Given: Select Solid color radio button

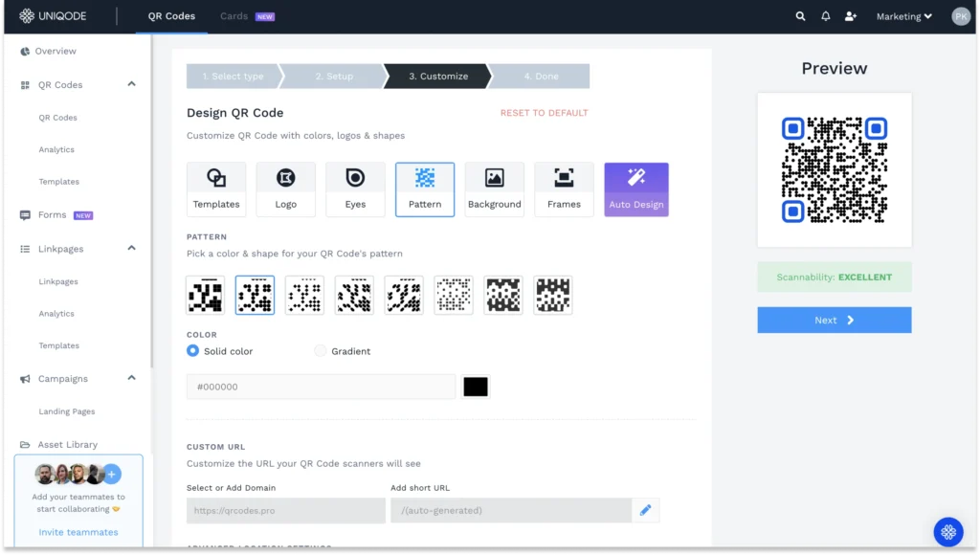Looking at the screenshot, I should (x=192, y=350).
